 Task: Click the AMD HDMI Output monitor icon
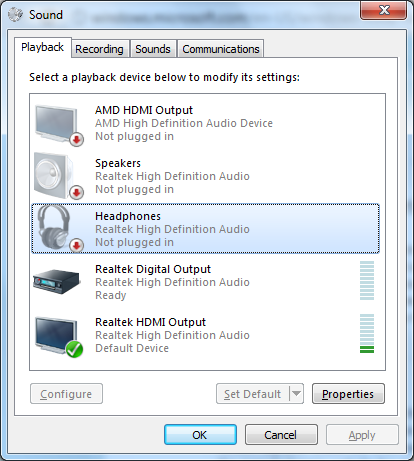(x=59, y=125)
